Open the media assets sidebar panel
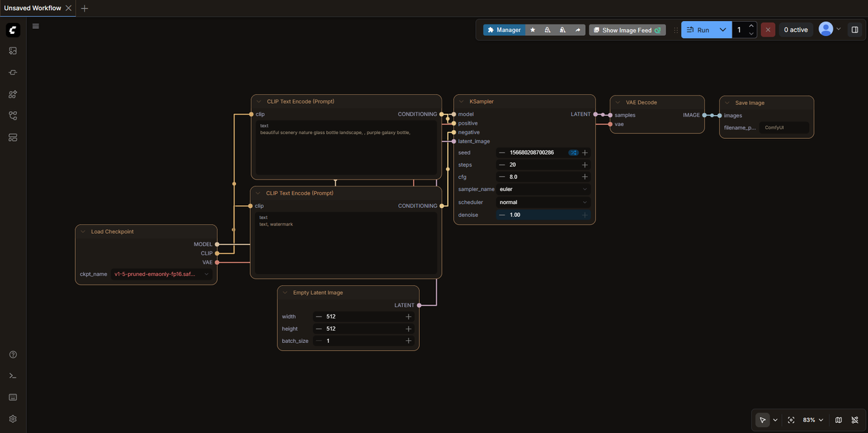 tap(13, 51)
